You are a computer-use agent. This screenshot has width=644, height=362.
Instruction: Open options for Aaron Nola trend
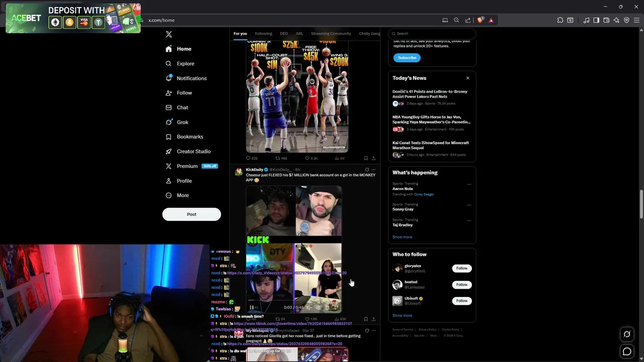click(x=469, y=184)
